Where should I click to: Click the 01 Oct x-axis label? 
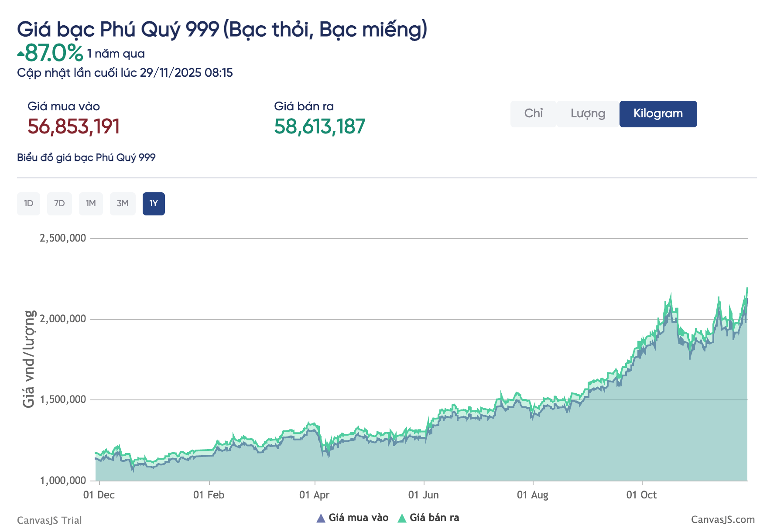(641, 495)
